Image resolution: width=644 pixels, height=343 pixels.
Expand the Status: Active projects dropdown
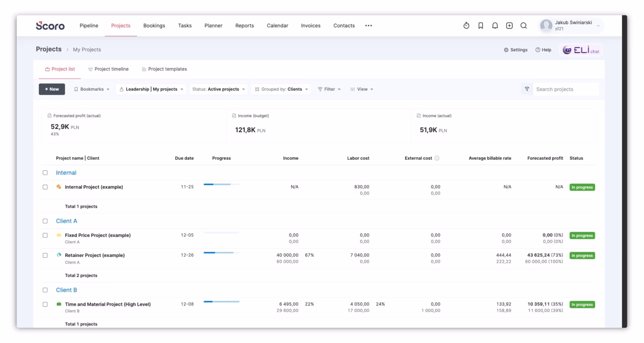(x=218, y=89)
